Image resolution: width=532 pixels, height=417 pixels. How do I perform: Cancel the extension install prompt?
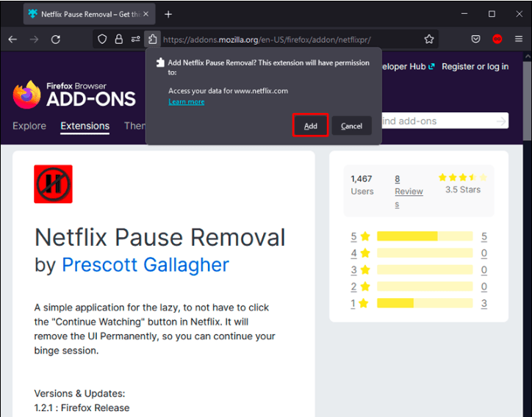pos(351,126)
